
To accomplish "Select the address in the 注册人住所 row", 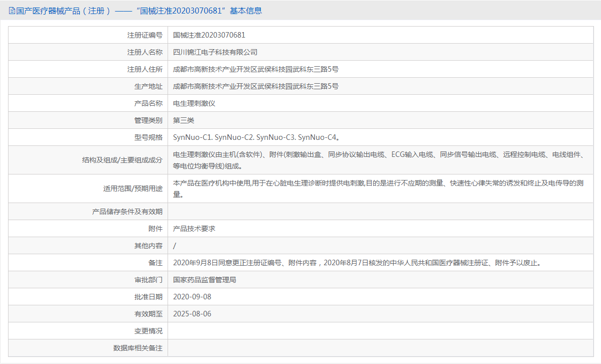I will point(256,69).
